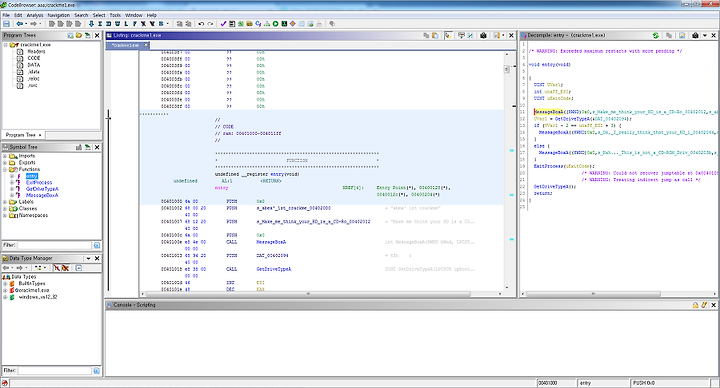
Task: Select ExitProcess function in Symbol Tree
Action: click(39, 183)
